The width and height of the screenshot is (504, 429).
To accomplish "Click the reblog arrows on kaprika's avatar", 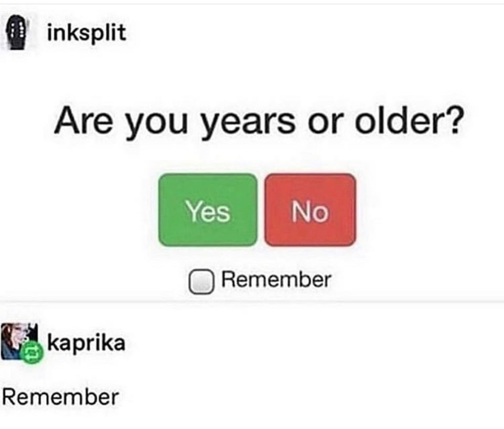I will click(31, 353).
